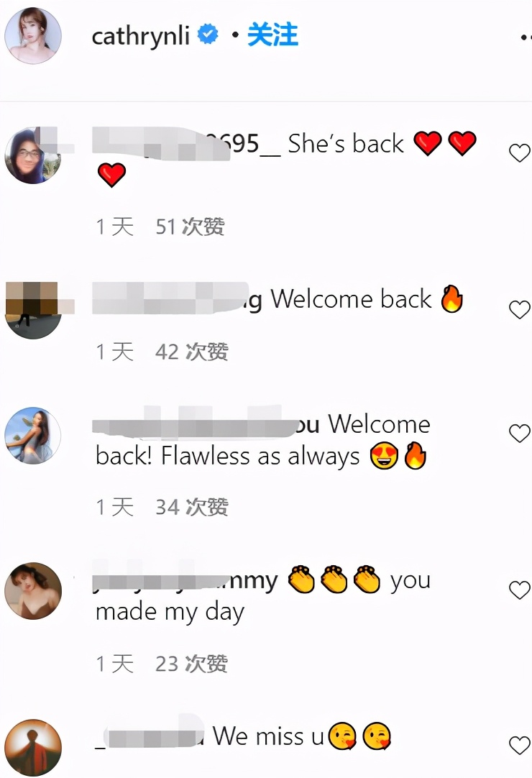532x778 pixels.
Task: View the 23 次赞 likes list
Action: point(191,664)
